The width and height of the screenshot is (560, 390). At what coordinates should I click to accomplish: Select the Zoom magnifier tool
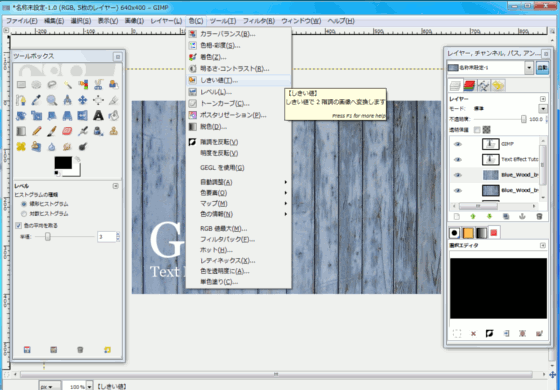point(52,100)
